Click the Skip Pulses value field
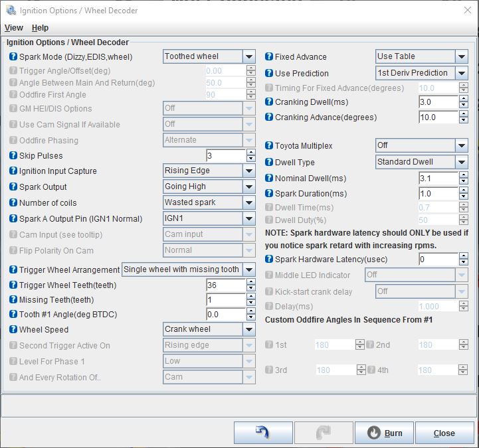Viewport: 479px width, 448px height. (x=226, y=156)
